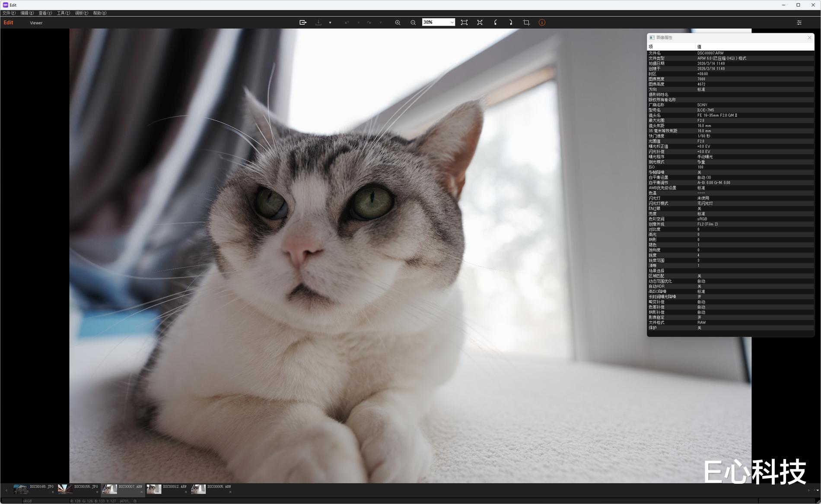
Task: Click the file name value DSC00007.ARW
Action: [x=710, y=53]
